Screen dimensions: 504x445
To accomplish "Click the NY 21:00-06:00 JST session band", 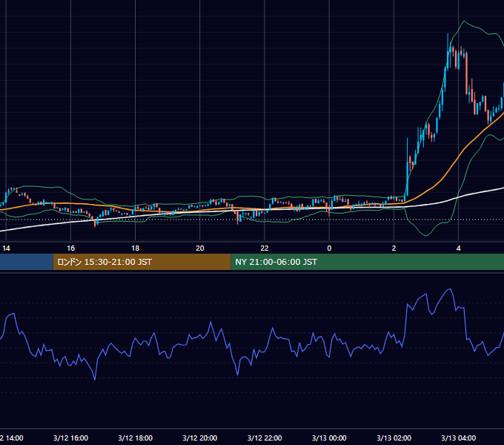I will tap(368, 262).
